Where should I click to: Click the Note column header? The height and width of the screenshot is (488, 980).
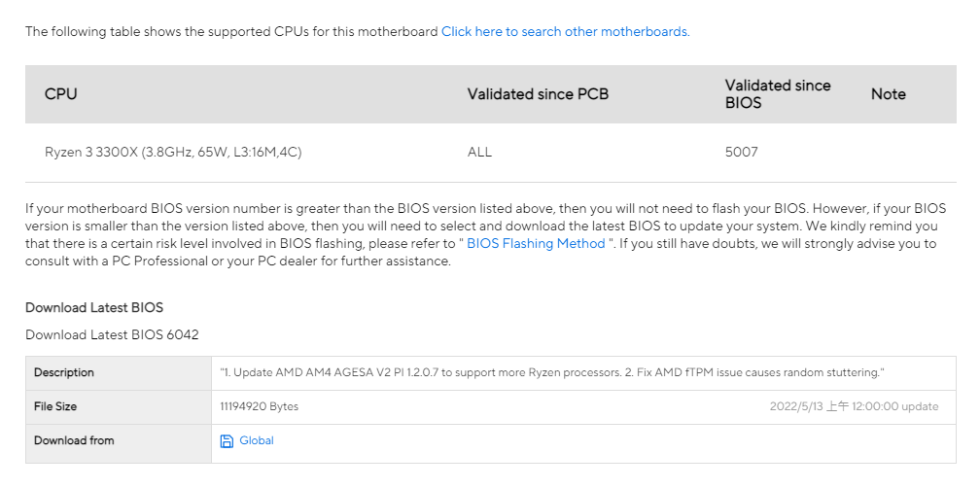(x=888, y=94)
